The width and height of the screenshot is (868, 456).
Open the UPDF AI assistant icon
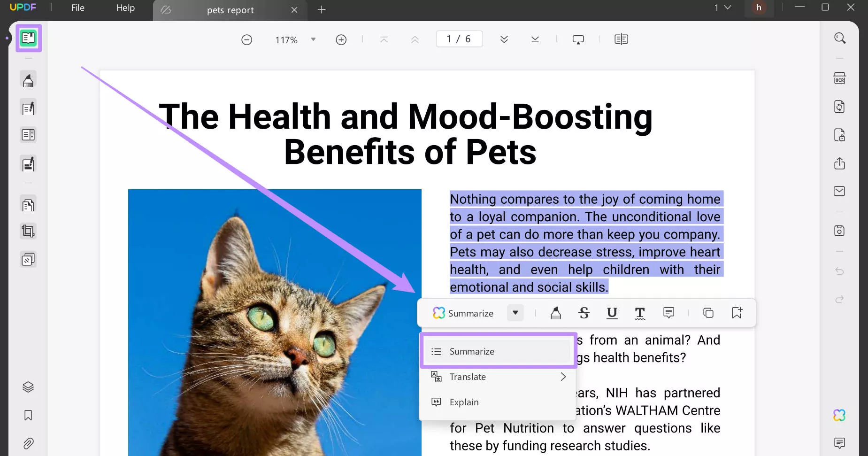(839, 415)
